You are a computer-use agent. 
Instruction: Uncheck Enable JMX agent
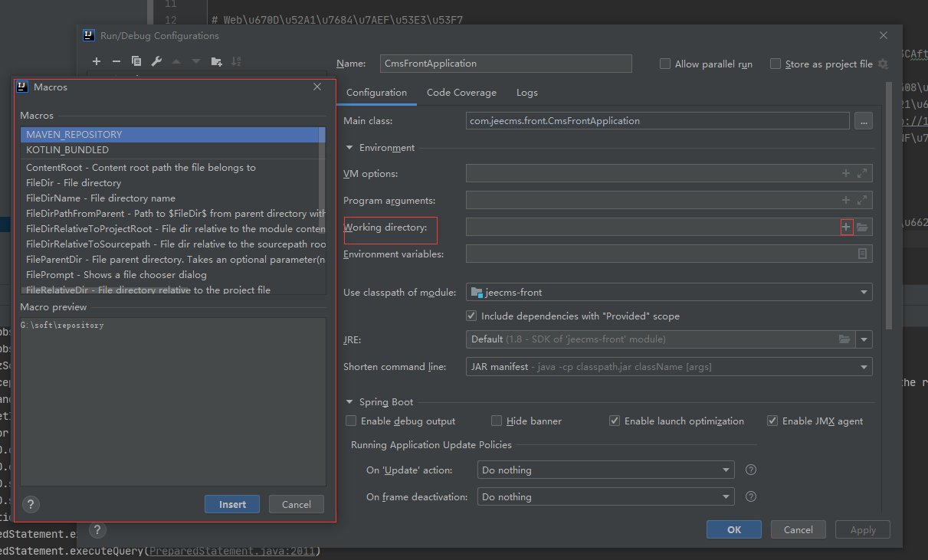click(772, 421)
